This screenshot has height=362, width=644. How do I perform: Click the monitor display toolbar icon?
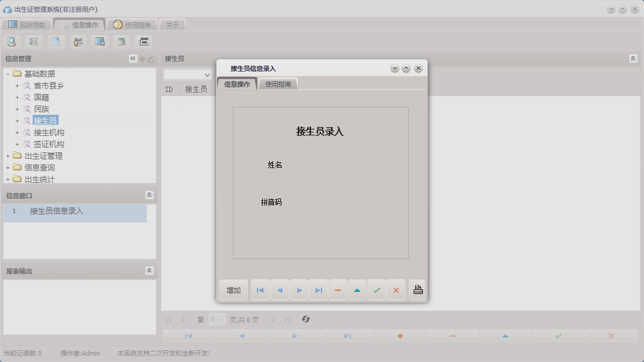[100, 41]
